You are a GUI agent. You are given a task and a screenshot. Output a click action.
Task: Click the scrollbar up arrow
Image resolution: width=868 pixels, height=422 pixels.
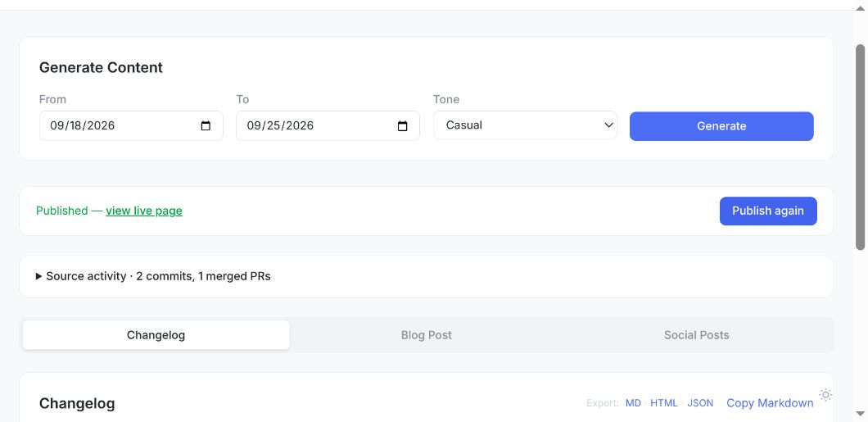860,9
